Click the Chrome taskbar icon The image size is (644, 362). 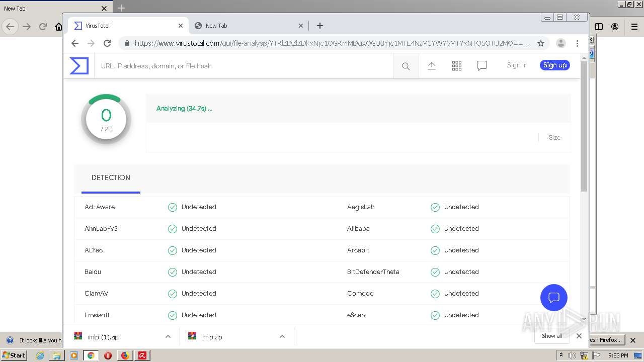pos(91,355)
